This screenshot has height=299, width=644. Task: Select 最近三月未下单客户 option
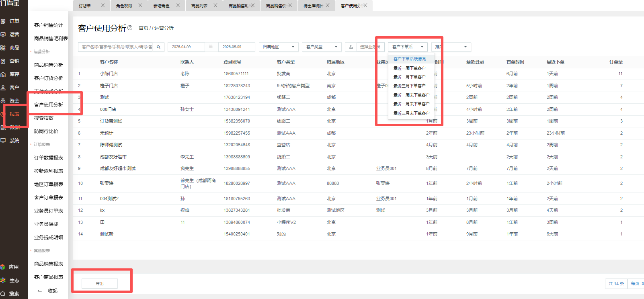coord(411,113)
